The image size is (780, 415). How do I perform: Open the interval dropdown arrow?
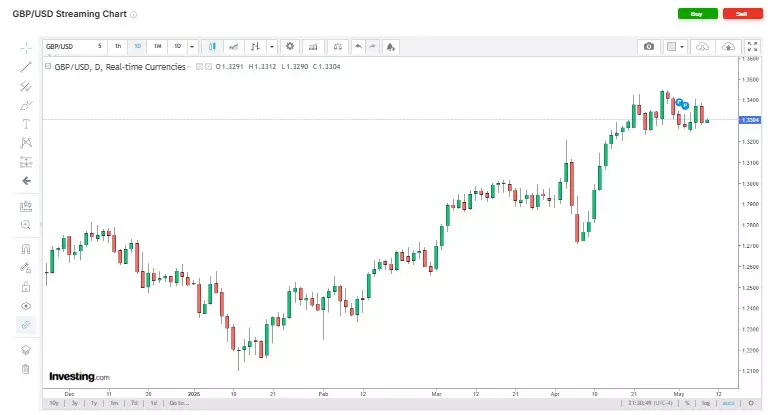click(x=192, y=47)
